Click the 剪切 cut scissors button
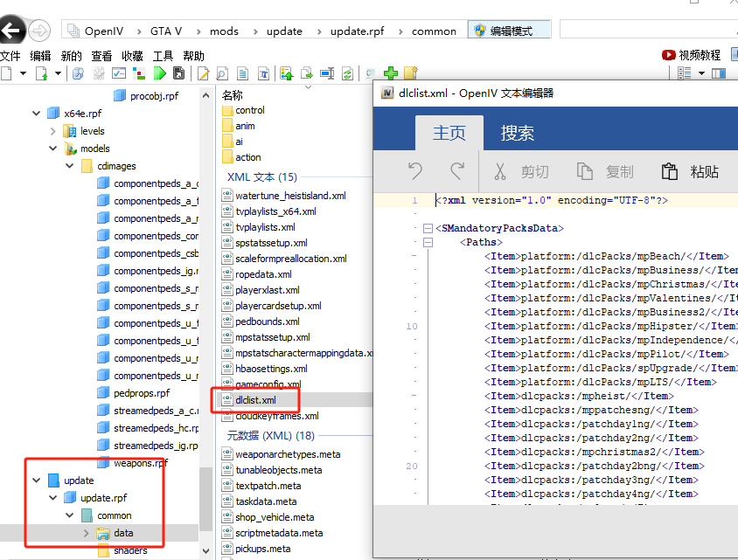This screenshot has width=738, height=560. (x=521, y=171)
